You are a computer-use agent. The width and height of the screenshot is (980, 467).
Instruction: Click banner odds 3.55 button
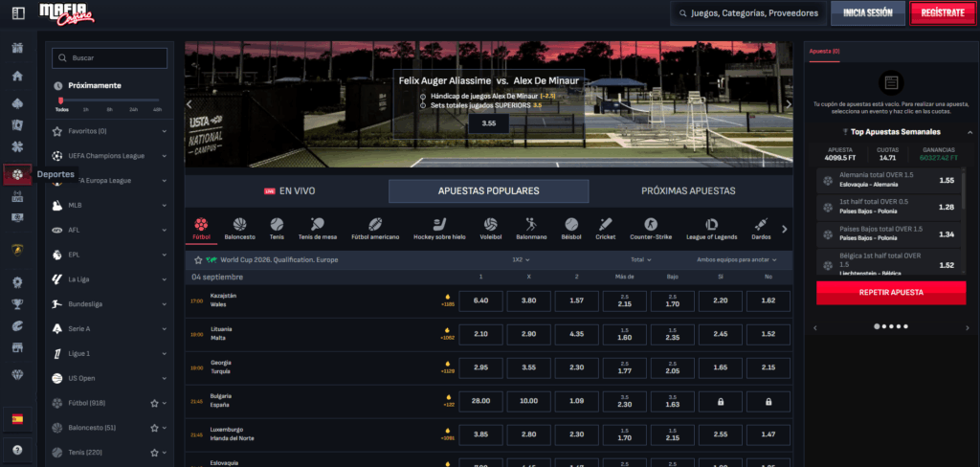(x=489, y=123)
